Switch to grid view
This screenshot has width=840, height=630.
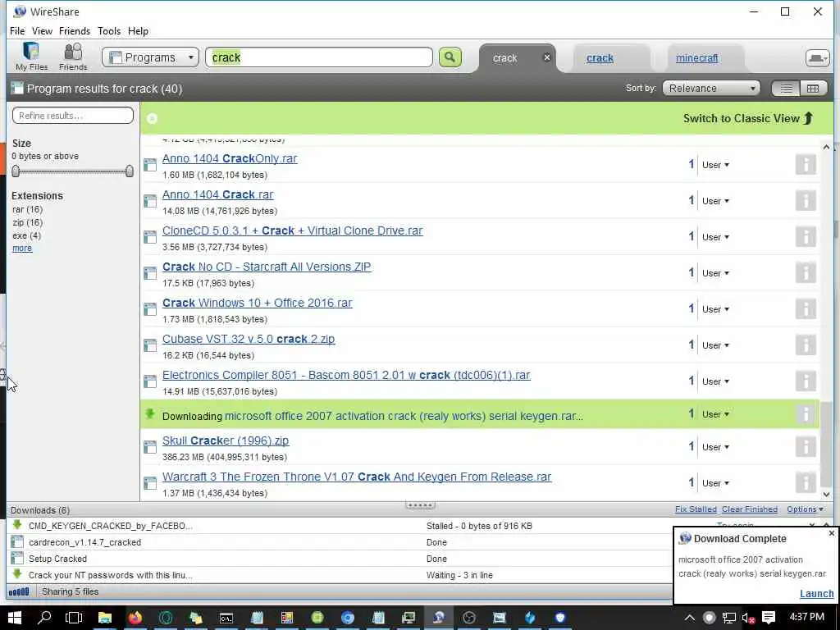pos(813,89)
